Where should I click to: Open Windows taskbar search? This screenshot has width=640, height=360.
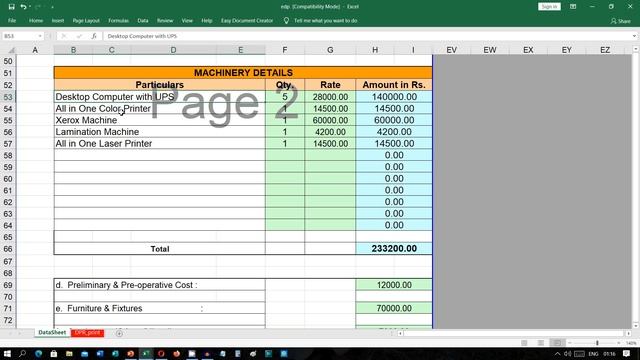tap(22, 353)
